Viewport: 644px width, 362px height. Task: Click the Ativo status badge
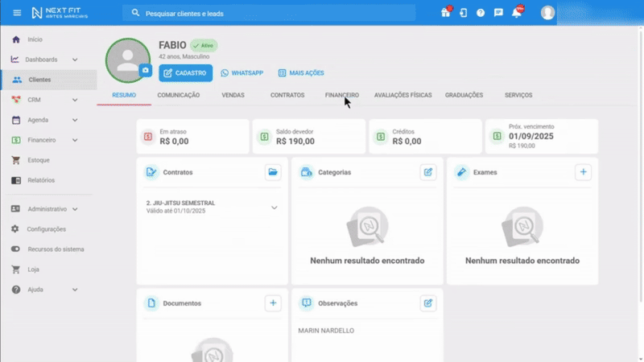(x=204, y=46)
